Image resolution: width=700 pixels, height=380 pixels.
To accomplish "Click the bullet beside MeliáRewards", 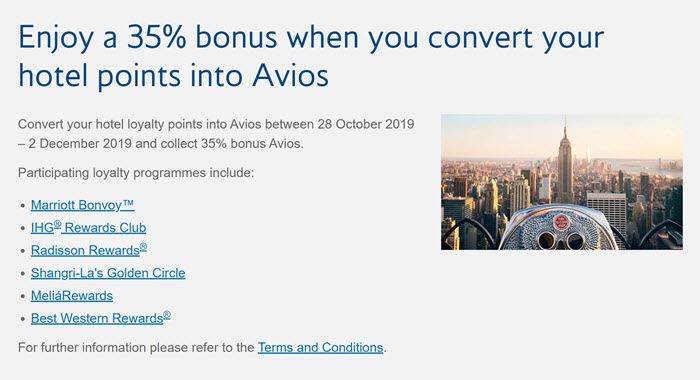I will click(x=23, y=296).
